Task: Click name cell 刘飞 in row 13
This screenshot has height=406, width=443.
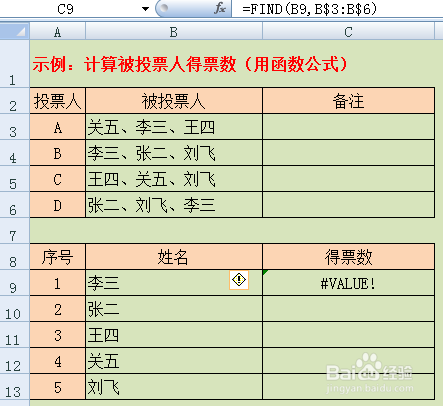Action: pos(174,387)
